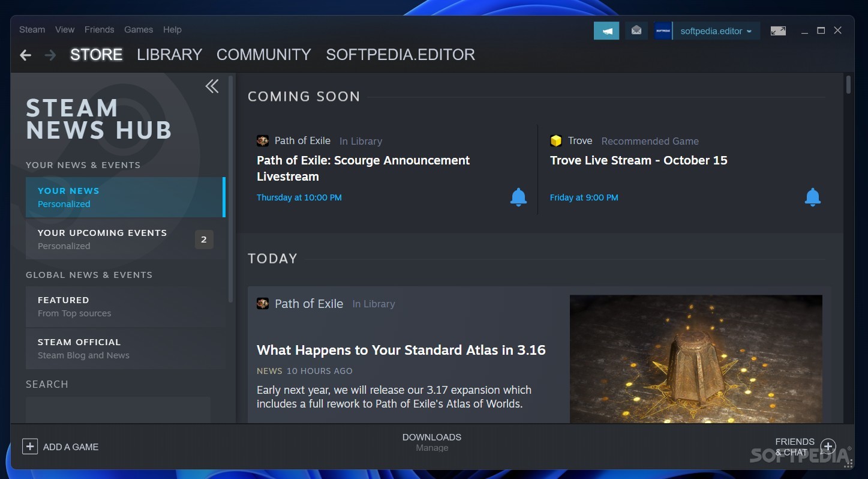Click the NEWS 10 HOURS AGO label
Viewport: 868px width, 479px height.
(305, 371)
